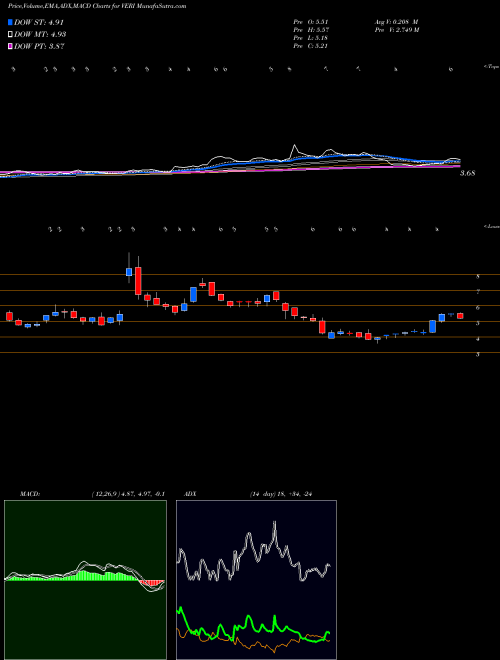Click the highest white ADX line peak
This screenshot has height=660, width=500.
pos(275,523)
